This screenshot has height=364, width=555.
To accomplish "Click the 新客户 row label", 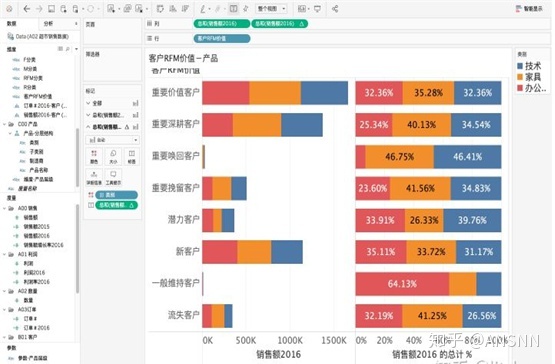I will click(x=188, y=252).
